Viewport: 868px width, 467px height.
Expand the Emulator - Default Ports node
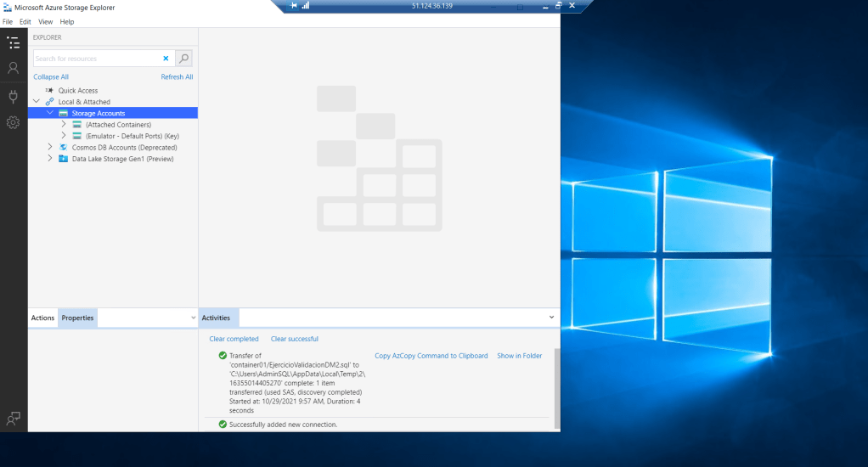pos(64,136)
